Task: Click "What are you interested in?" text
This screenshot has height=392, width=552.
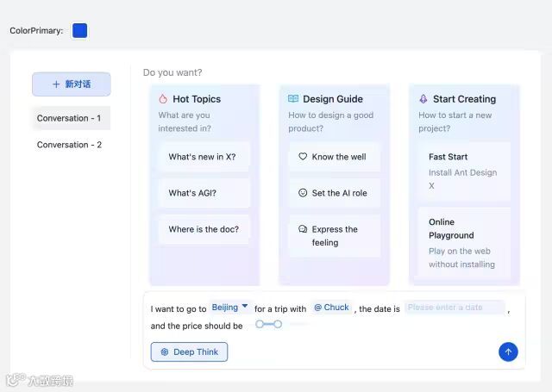Action: [185, 121]
